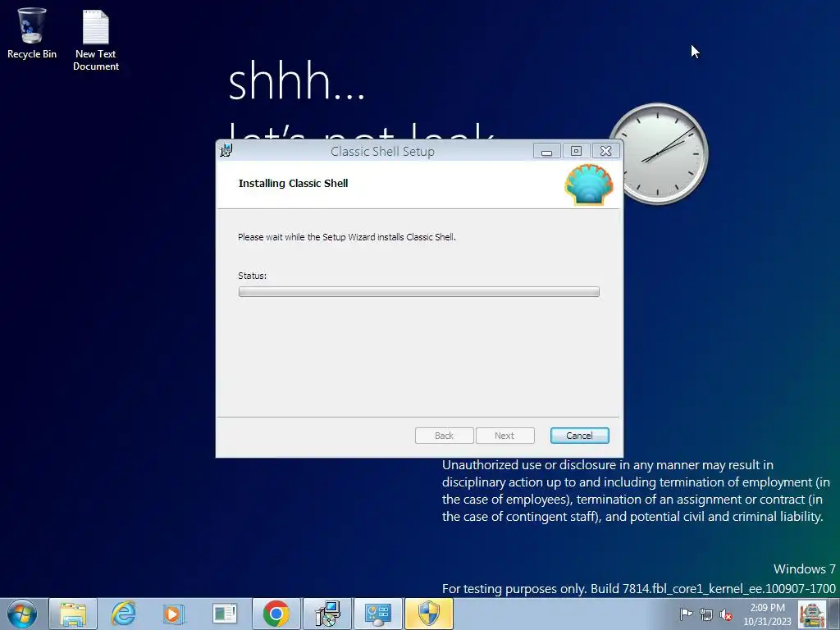The image size is (840, 630).
Task: Open the Action Center flag icon
Action: pos(686,614)
